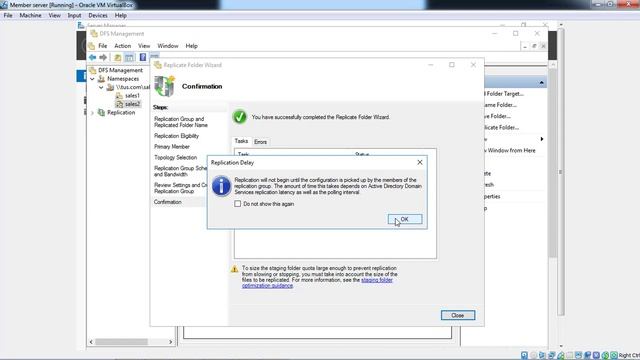This screenshot has width=640, height=360.
Task: Click the yellow warning triangle icon
Action: [x=234, y=269]
